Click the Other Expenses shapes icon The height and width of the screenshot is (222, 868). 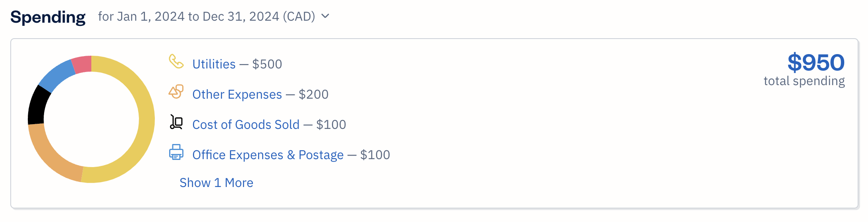tap(176, 92)
